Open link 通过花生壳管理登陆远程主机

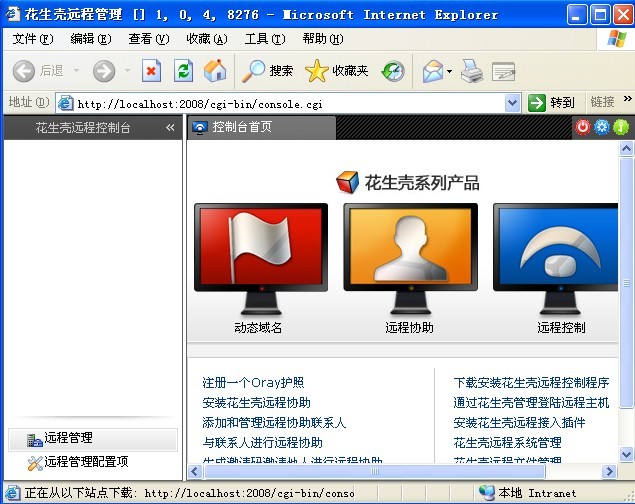pos(531,403)
